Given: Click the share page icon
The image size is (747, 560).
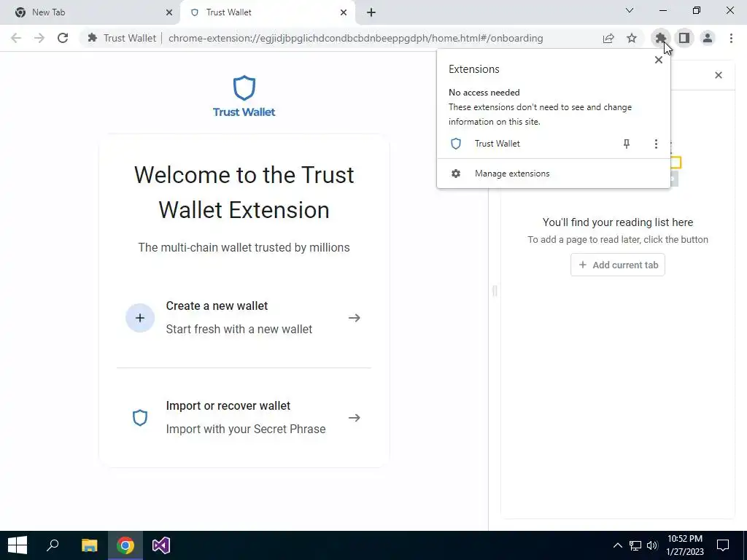Looking at the screenshot, I should point(608,38).
